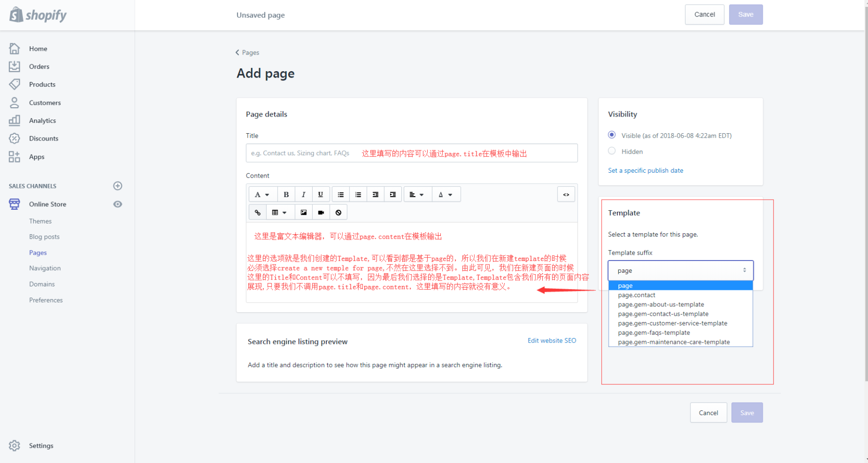Open Preferences under Online Store
Viewport: 868px width, 463px height.
pyautogui.click(x=45, y=300)
